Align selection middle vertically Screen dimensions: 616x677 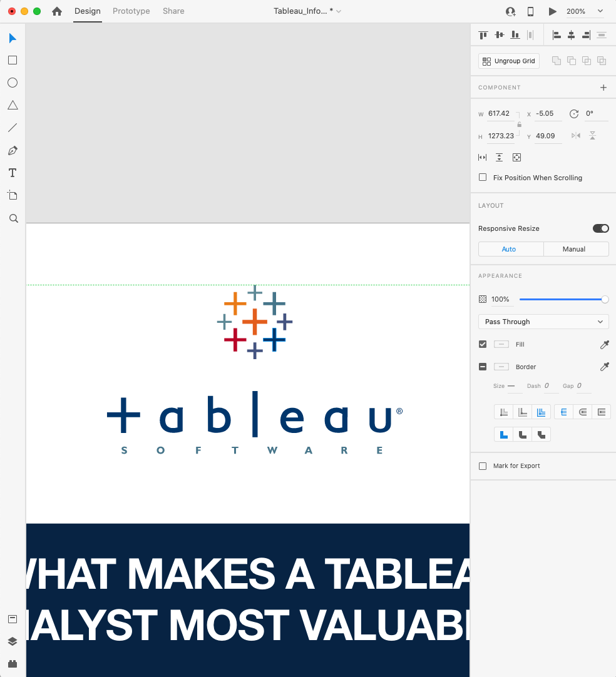click(500, 35)
